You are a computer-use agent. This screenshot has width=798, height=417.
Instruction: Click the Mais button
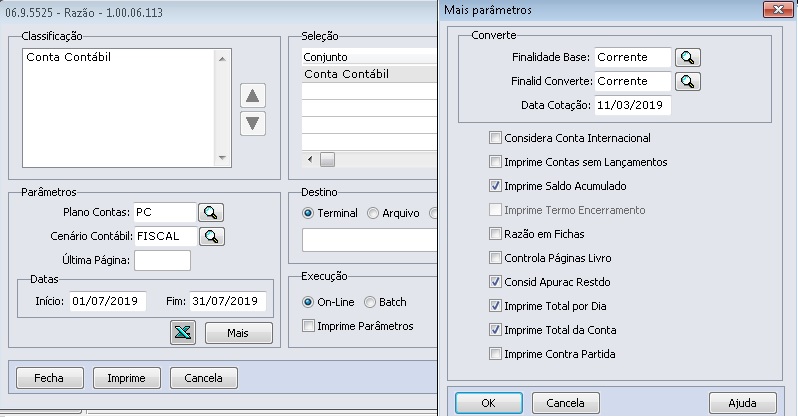coord(239,333)
